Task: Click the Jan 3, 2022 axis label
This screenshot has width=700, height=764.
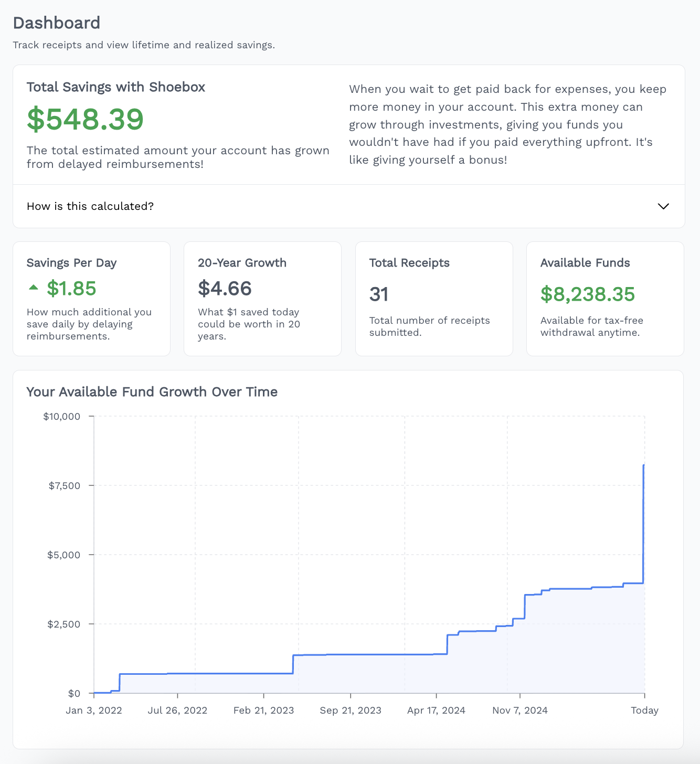Action: point(94,710)
